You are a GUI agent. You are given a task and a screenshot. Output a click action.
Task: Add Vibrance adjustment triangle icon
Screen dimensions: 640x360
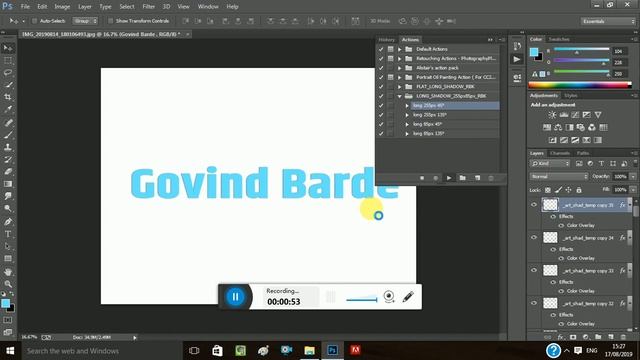click(x=598, y=115)
